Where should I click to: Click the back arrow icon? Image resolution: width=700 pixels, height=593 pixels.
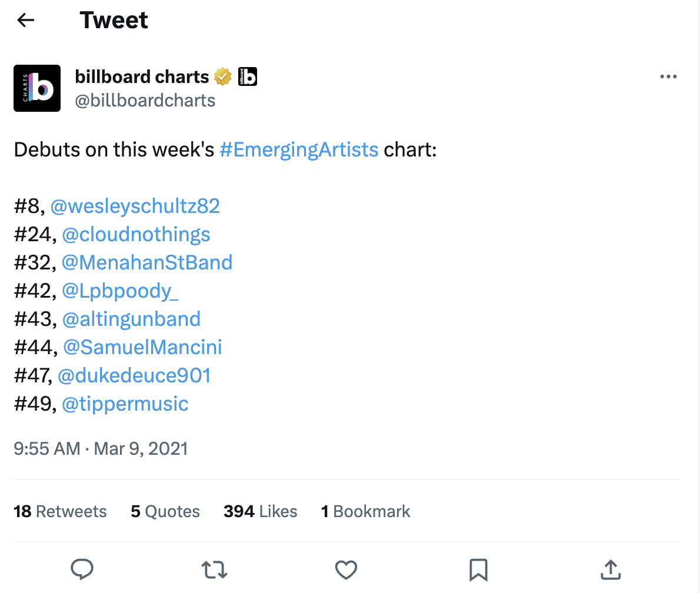click(x=26, y=21)
